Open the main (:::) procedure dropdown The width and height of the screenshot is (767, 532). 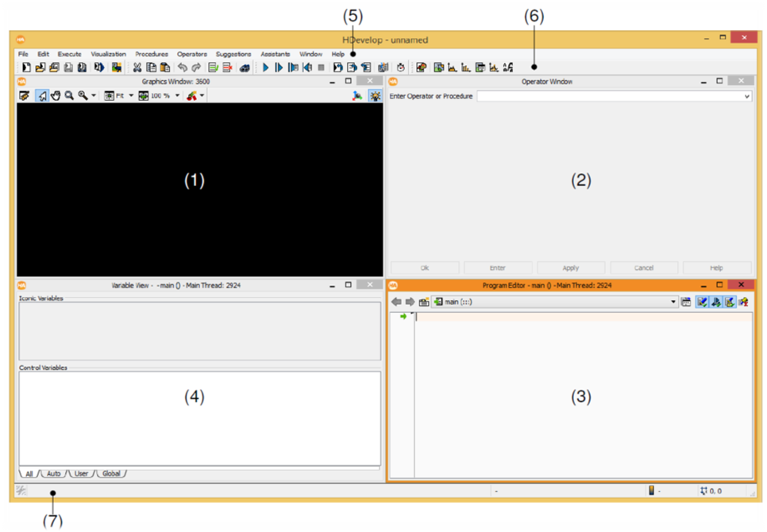tap(555, 303)
